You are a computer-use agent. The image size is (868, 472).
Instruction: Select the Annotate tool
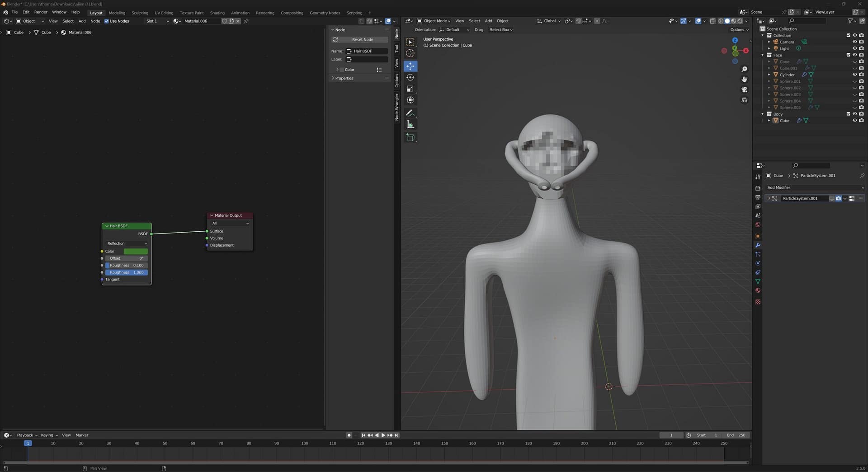[x=410, y=113]
